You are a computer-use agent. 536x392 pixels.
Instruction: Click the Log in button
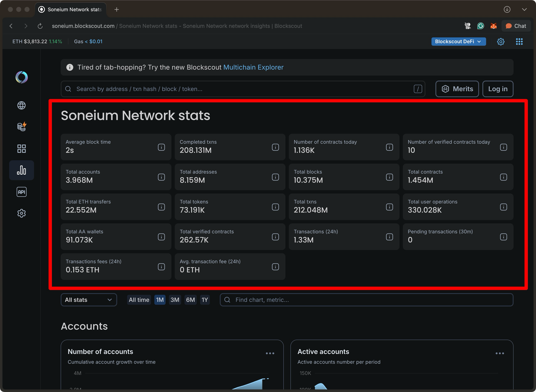498,89
